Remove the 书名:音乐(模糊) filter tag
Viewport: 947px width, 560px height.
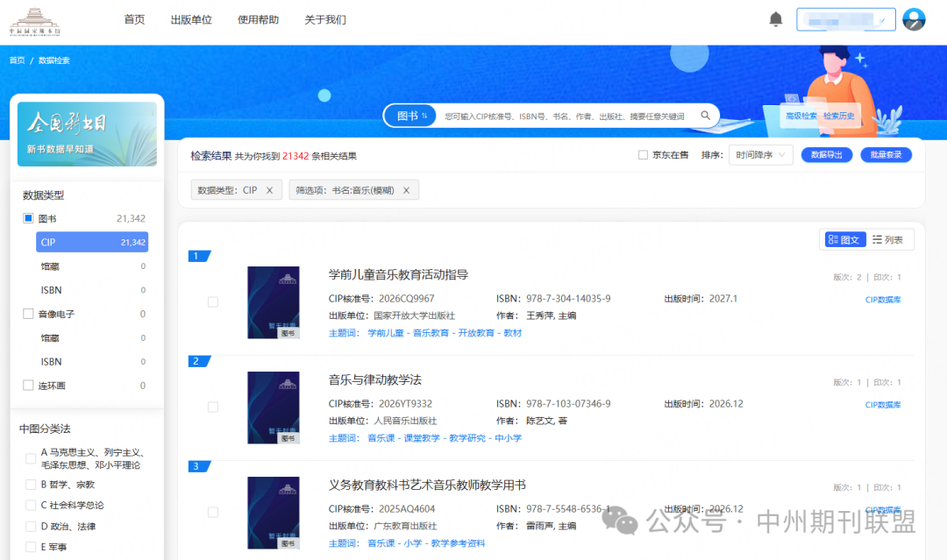pos(407,190)
